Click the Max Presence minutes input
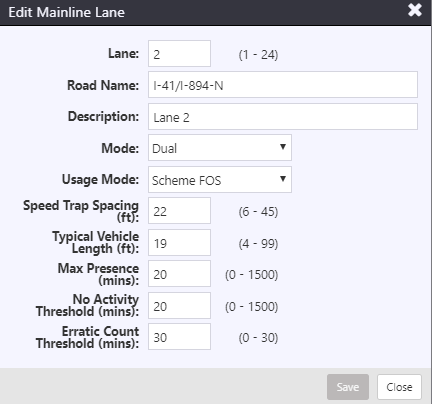Screen dimensions: 432x404 click(x=179, y=274)
